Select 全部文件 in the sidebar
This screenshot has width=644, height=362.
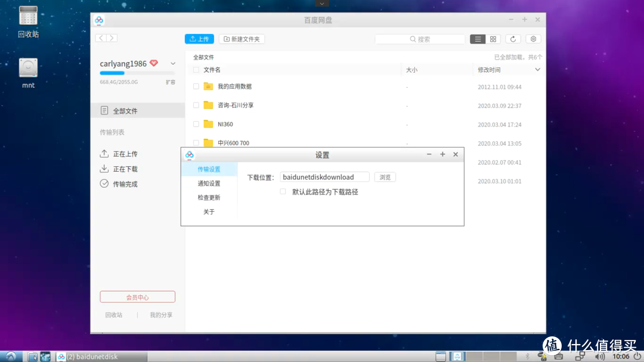[138, 110]
